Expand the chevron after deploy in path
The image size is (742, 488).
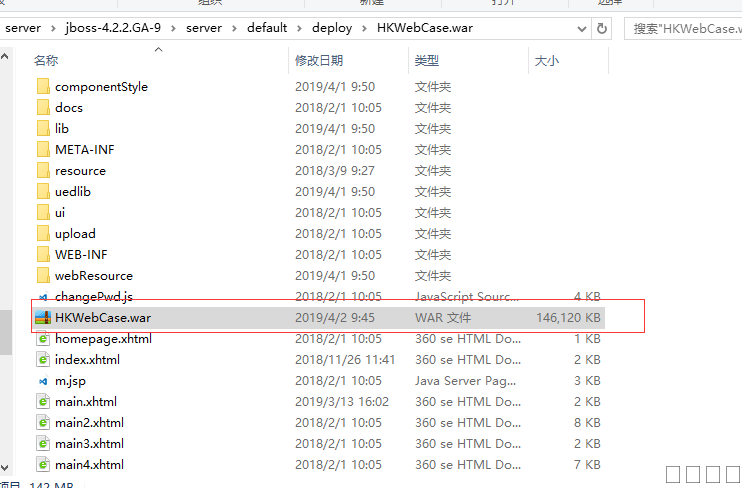(364, 28)
